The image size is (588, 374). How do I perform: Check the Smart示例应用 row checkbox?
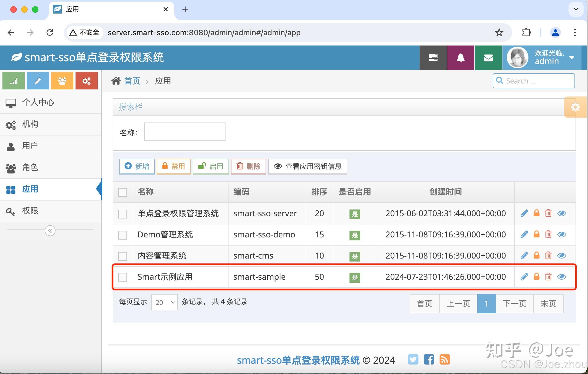coord(123,277)
